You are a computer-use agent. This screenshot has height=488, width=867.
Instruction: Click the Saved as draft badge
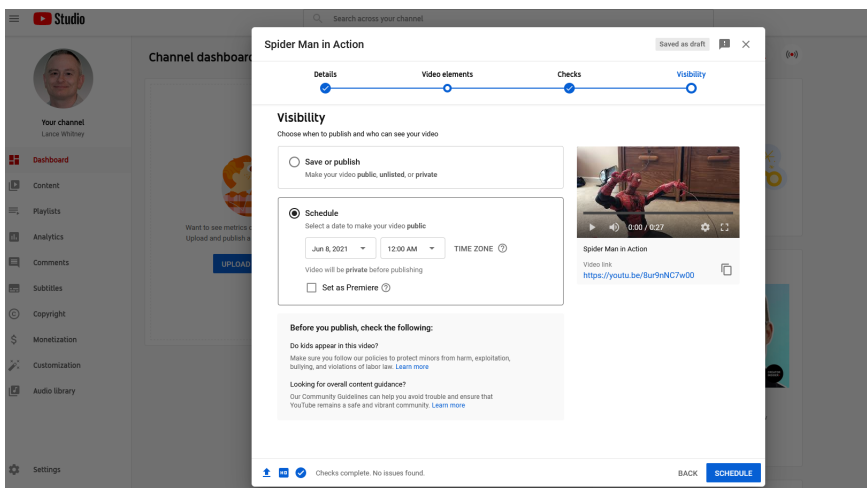pyautogui.click(x=682, y=44)
